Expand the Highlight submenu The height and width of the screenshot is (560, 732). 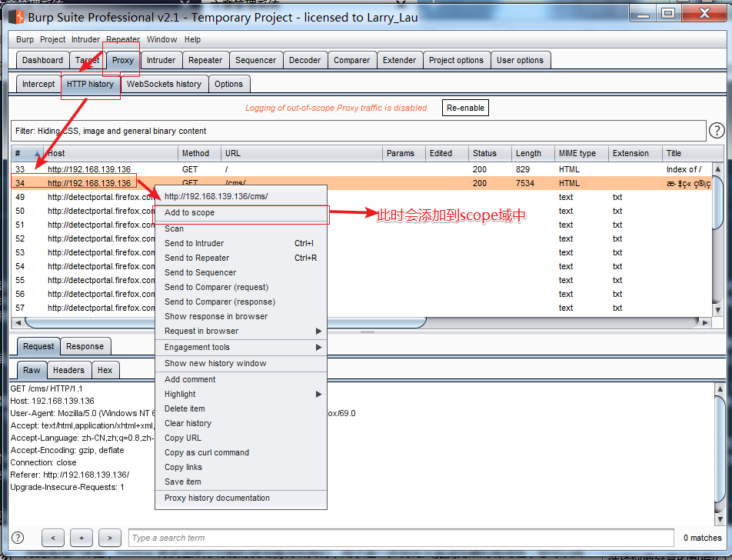[241, 394]
